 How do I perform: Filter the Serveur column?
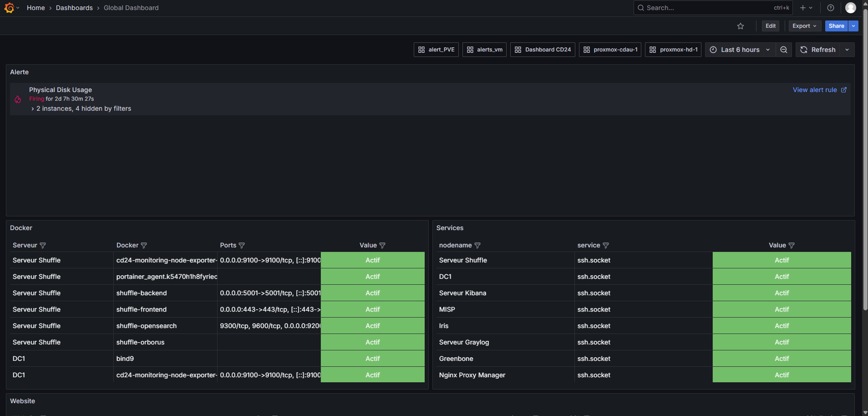[43, 245]
